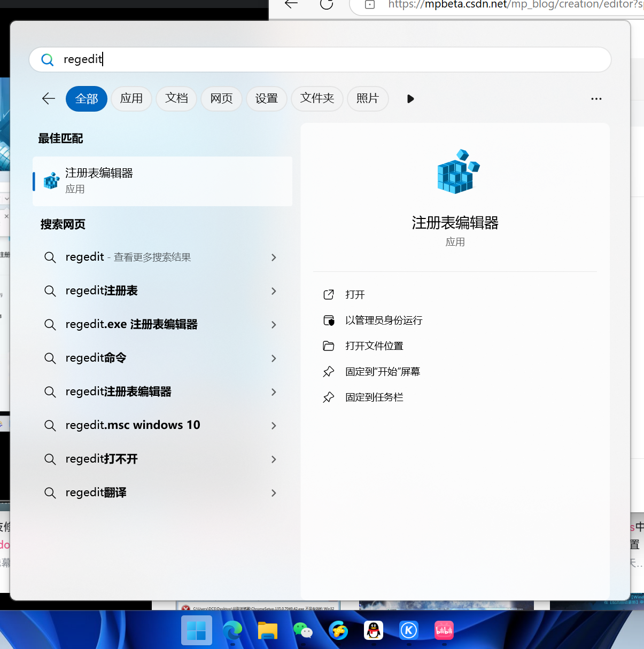
Task: Click browser refresh button in background window
Action: tap(327, 4)
